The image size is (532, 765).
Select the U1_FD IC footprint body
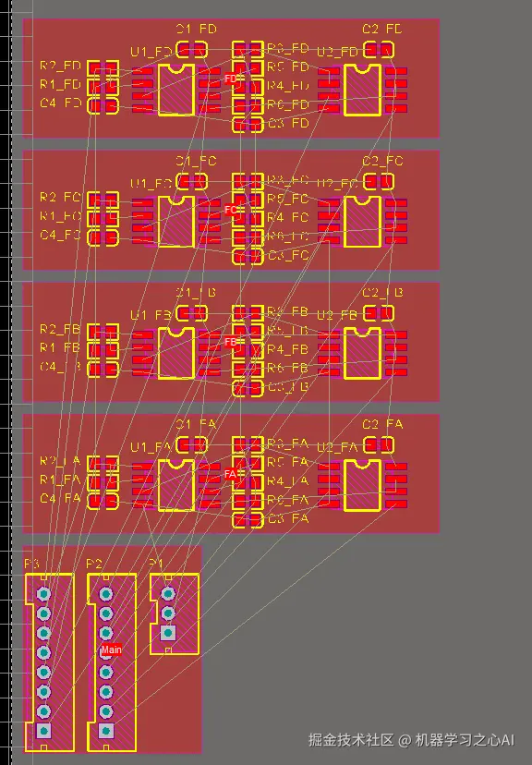click(176, 90)
